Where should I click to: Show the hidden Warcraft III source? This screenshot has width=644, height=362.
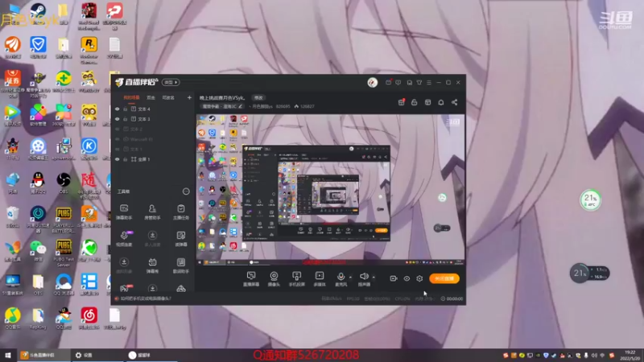[117, 139]
